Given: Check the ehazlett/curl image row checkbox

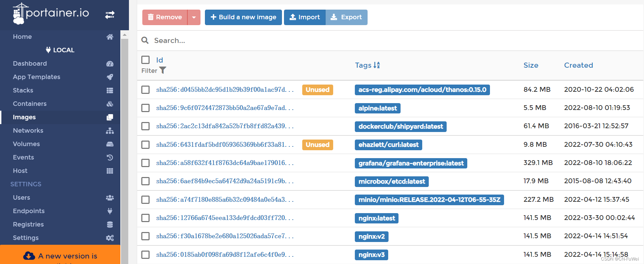Looking at the screenshot, I should tap(145, 145).
